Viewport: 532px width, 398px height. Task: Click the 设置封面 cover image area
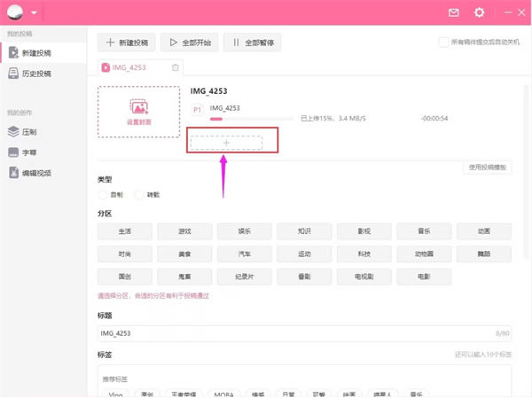(x=139, y=112)
